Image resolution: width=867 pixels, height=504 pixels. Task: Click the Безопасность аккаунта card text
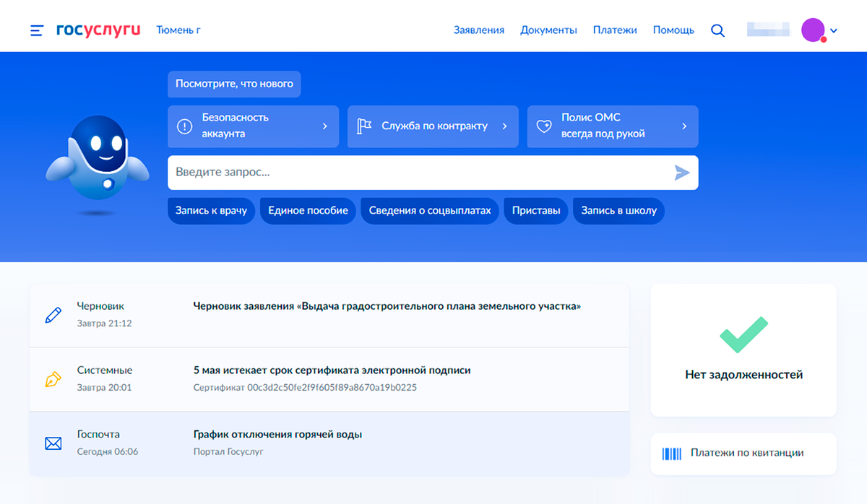pyautogui.click(x=235, y=126)
